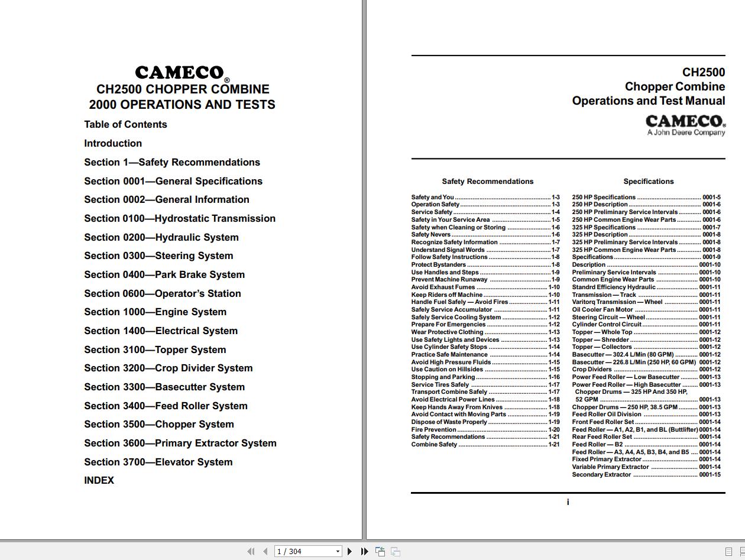The height and width of the screenshot is (560, 745).
Task: Open Section 3600—Primary Extractor System
Action: (180, 443)
